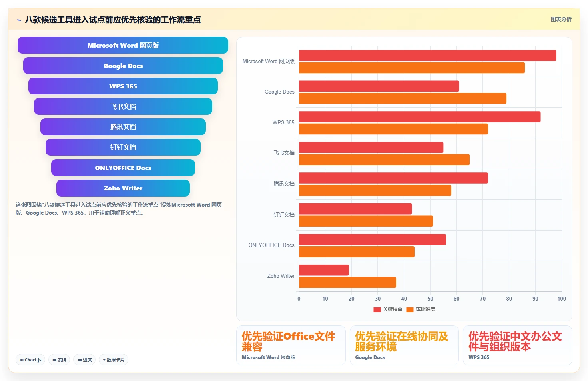
Task: Click the Microsoft Word 网页版 chart axis label
Action: click(x=268, y=61)
